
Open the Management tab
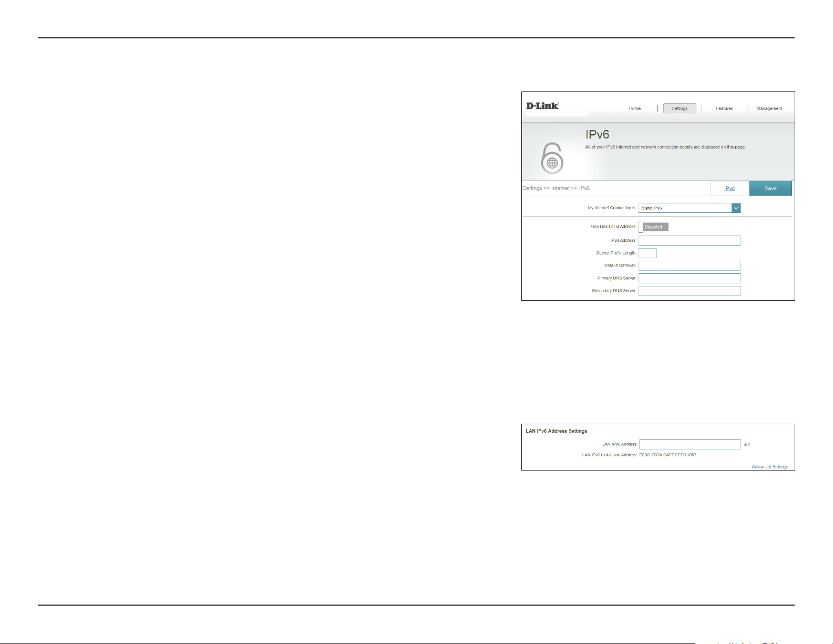(x=769, y=108)
